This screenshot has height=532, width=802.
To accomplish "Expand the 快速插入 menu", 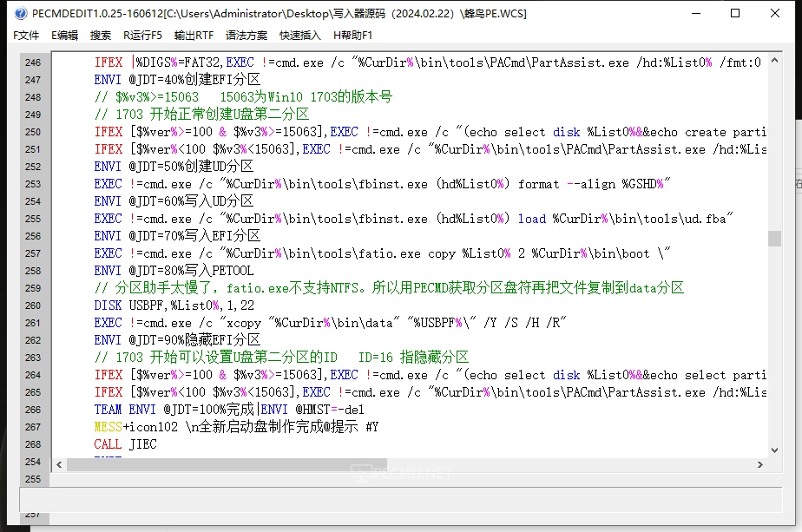I will click(299, 35).
